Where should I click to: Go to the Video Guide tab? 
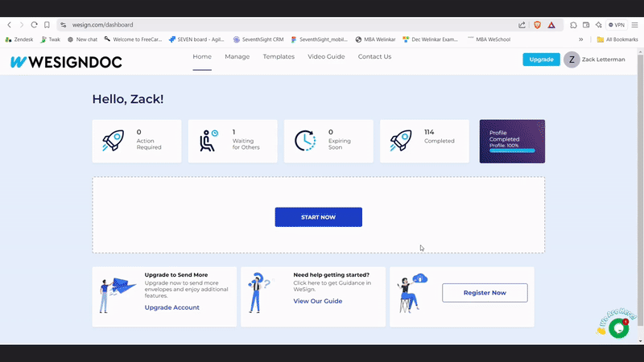326,57
